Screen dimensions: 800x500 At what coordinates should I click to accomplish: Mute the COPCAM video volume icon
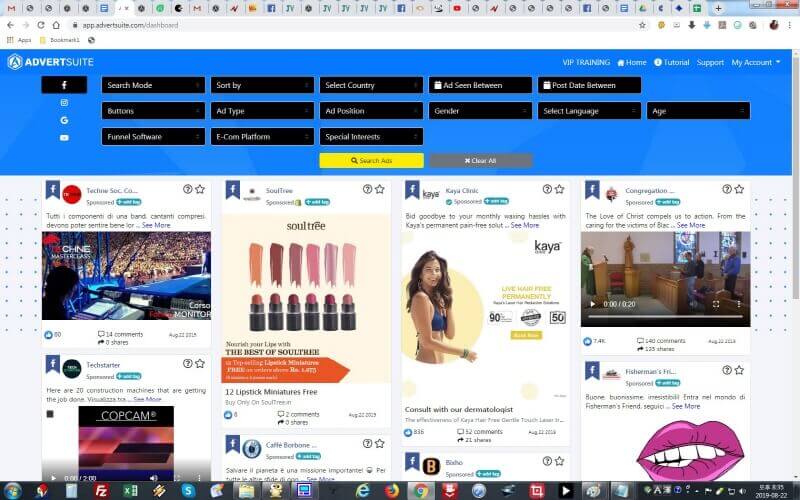154,478
